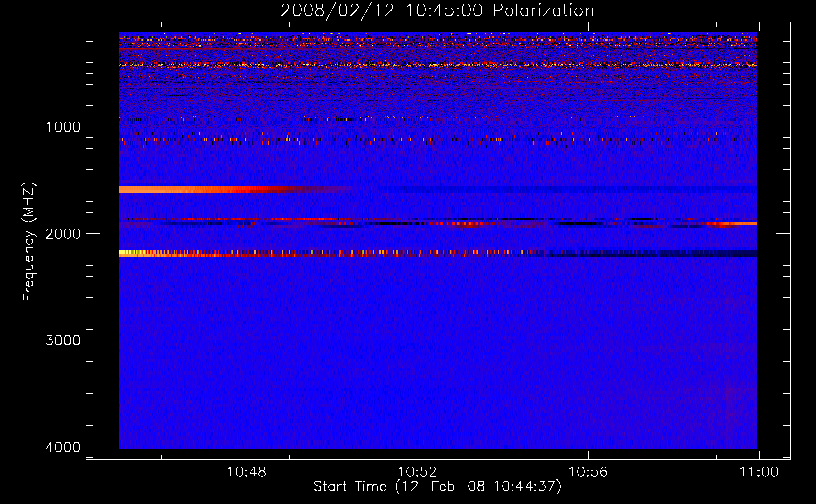Click the 10:48 time tick label

coord(247,472)
